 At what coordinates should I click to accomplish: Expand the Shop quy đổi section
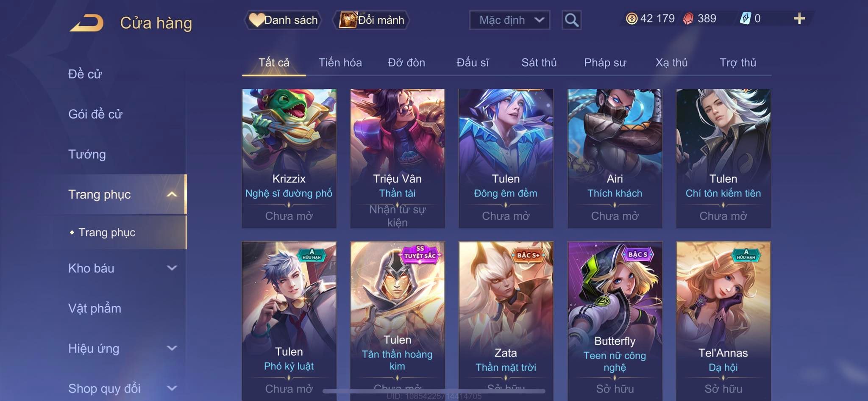click(x=172, y=388)
